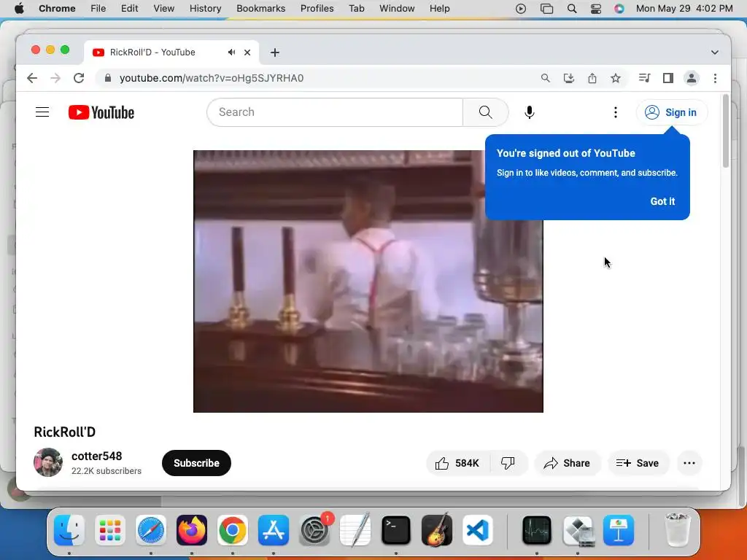Toggle Chrome side panel
The image size is (747, 560).
pos(668,78)
